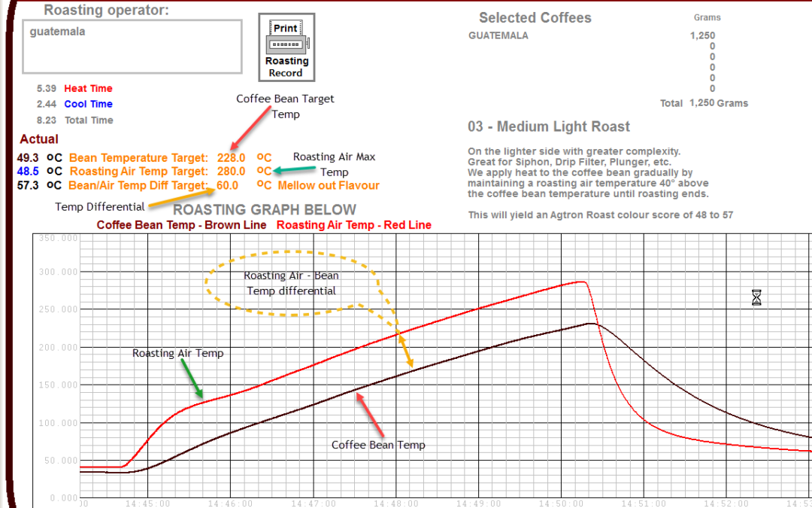Click the guatemala operator name field
Viewport: 812px width, 508px height.
[132, 47]
